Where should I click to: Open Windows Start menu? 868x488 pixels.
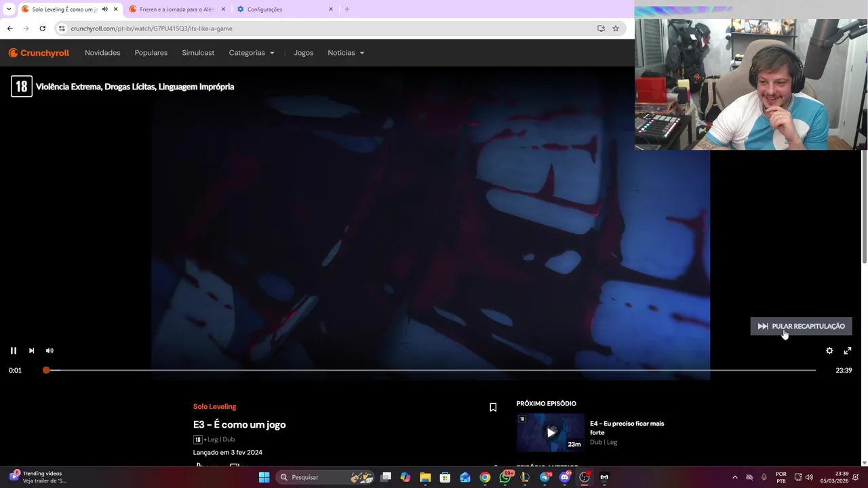coord(264,477)
